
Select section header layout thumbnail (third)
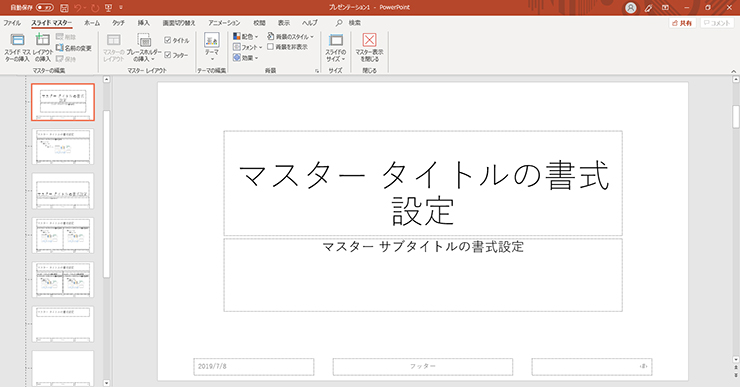coord(63,191)
